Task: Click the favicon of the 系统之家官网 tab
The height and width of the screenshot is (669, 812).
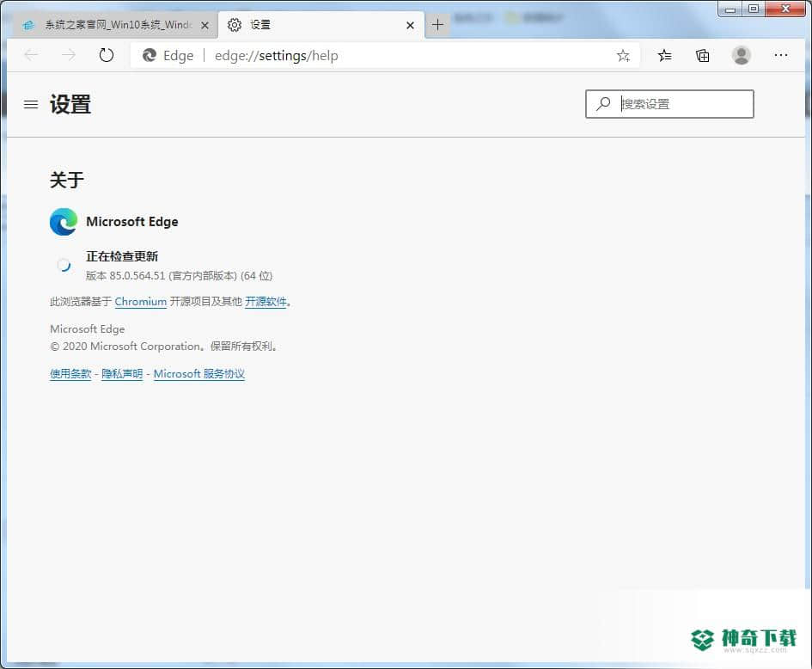Action: pos(29,25)
